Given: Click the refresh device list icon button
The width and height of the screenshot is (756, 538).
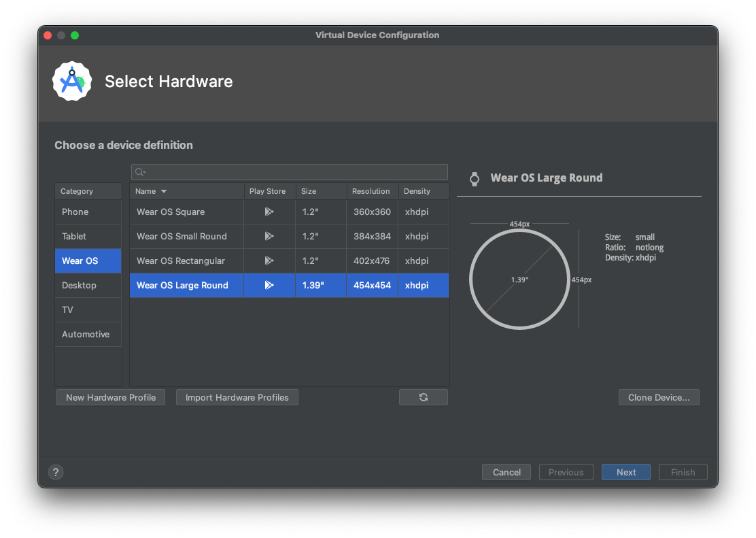Looking at the screenshot, I should pyautogui.click(x=424, y=397).
